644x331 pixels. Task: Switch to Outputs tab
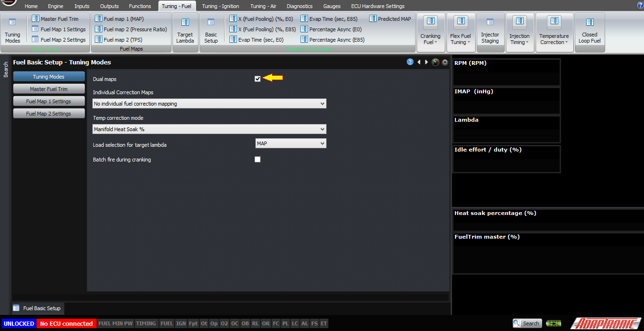[109, 6]
